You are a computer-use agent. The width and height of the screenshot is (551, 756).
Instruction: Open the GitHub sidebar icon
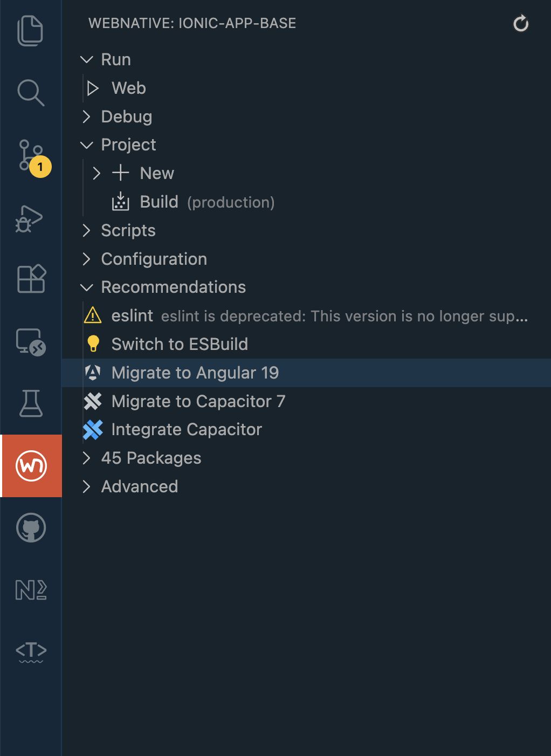point(31,528)
